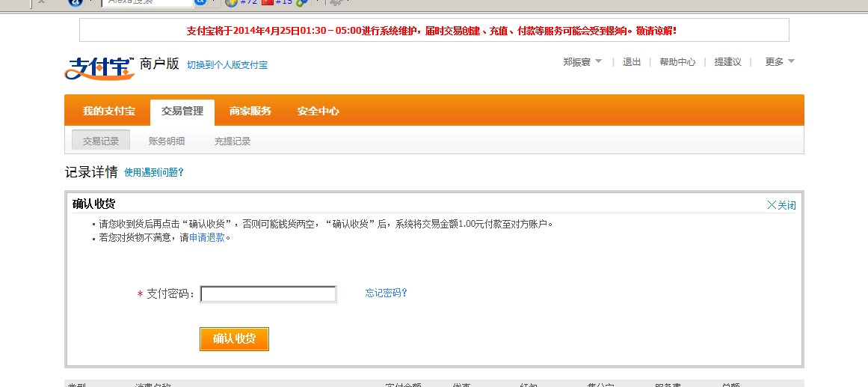Open the 商家服务 tab

coord(250,111)
